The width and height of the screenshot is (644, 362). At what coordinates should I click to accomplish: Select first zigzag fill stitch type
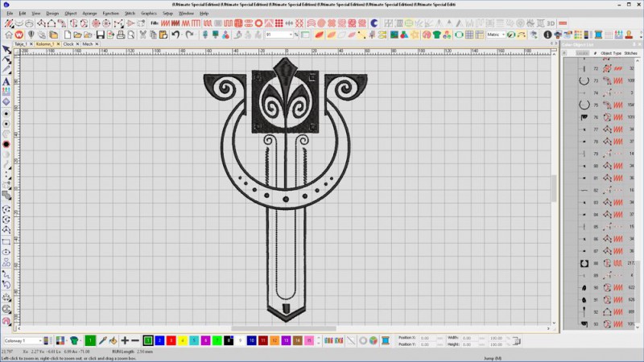(165, 23)
